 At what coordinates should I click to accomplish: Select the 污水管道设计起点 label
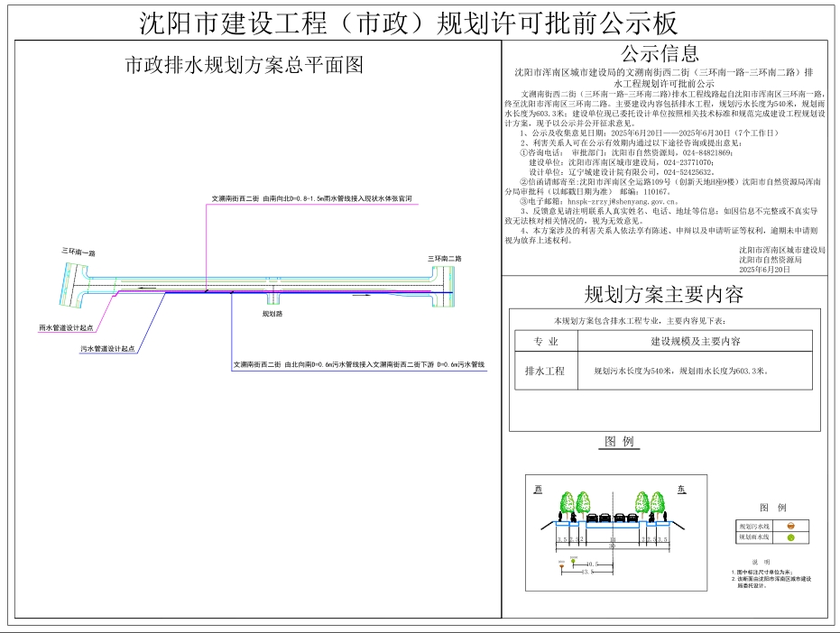pos(106,348)
